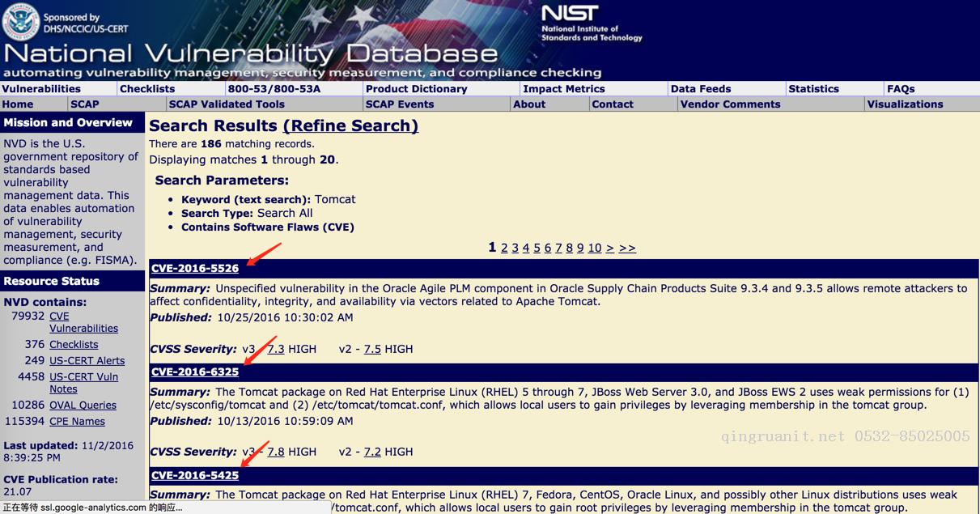Click the DHS seal logo icon
The image size is (980, 514).
[20, 22]
